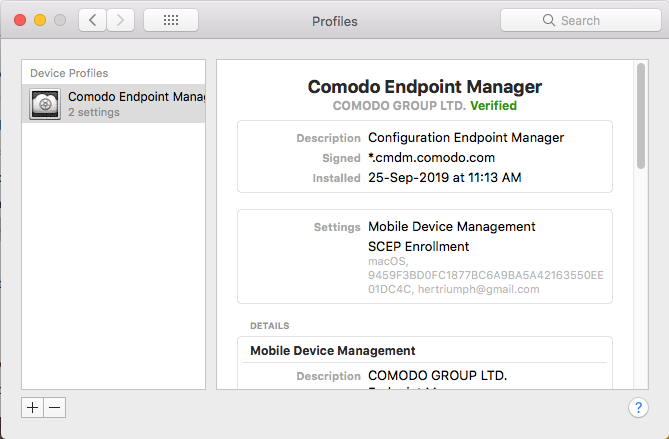The height and width of the screenshot is (439, 669).
Task: Click the Installed field label
Action: [x=336, y=178]
